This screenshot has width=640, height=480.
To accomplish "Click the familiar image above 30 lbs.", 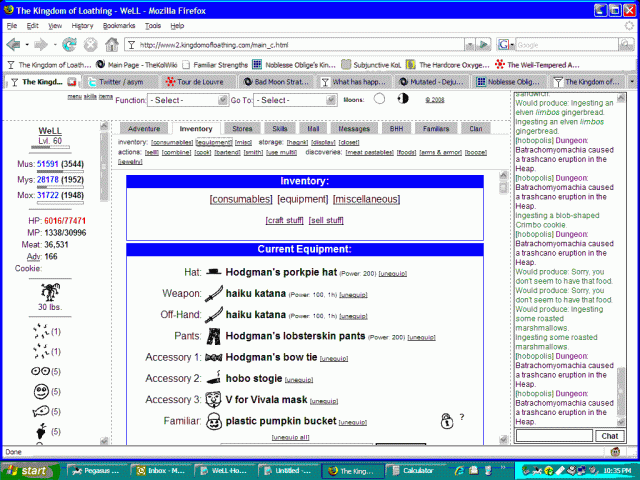I will point(49,292).
